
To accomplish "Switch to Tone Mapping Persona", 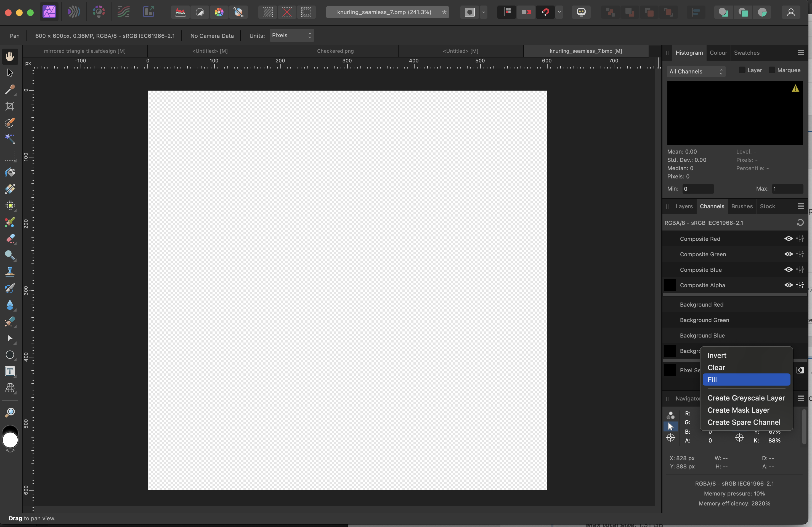I will 123,12.
